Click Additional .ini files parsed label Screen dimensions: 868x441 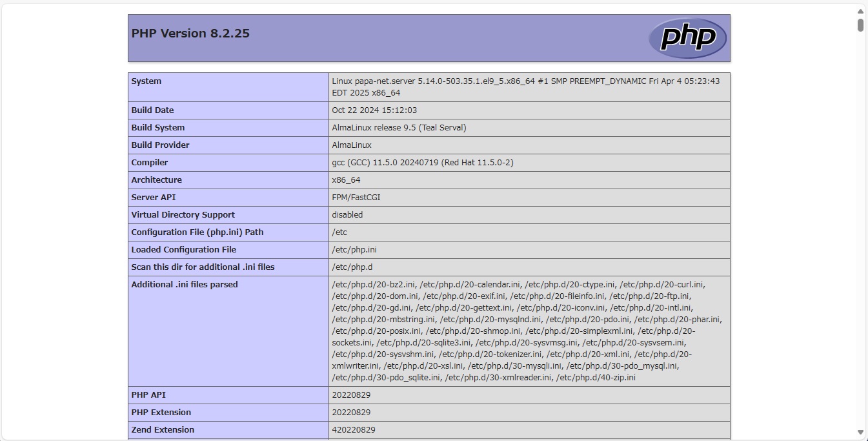185,285
